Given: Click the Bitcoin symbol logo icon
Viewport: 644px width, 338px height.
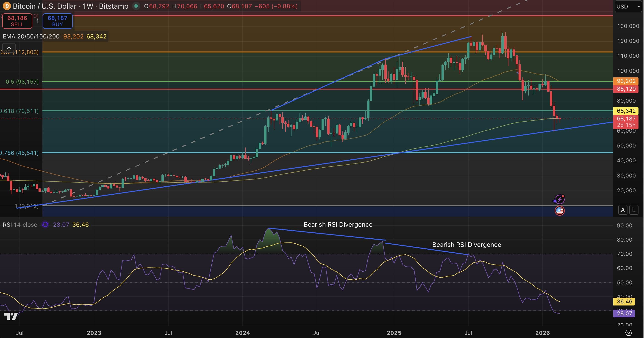Looking at the screenshot, I should point(7,6).
